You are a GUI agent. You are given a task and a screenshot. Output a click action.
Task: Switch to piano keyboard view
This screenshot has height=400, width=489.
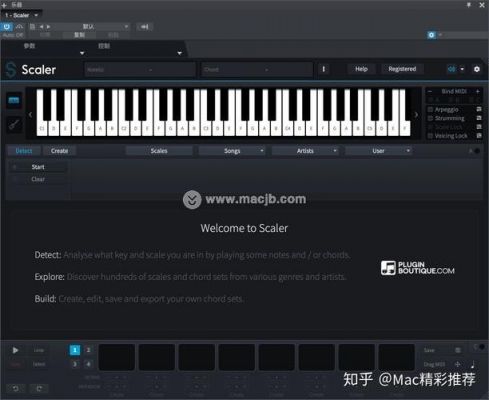coord(14,100)
